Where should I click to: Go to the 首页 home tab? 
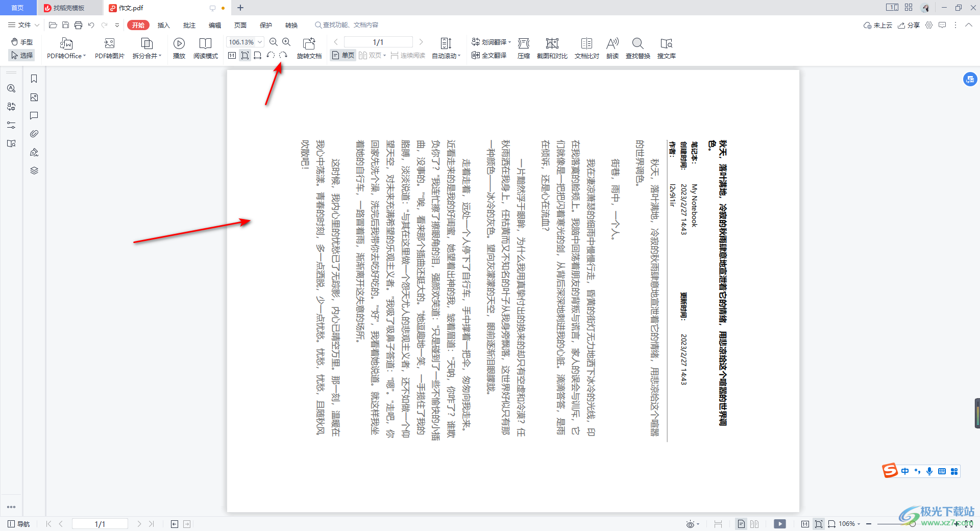[x=18, y=8]
